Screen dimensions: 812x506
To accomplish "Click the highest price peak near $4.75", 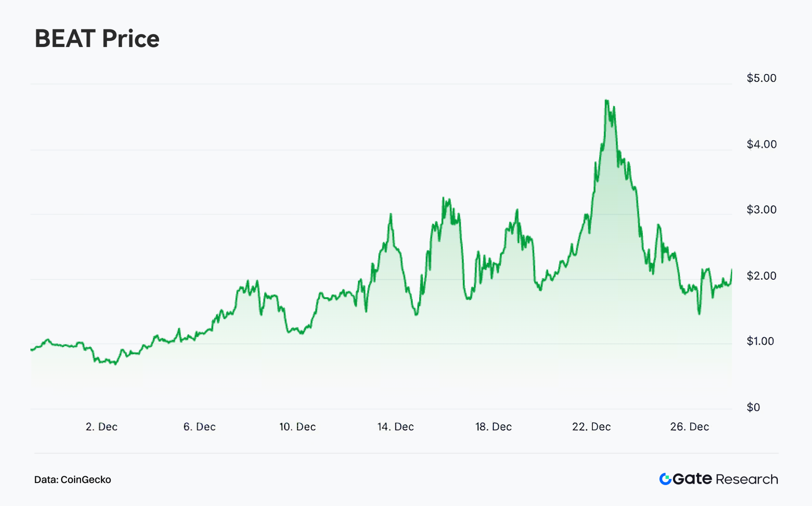I will (x=606, y=100).
